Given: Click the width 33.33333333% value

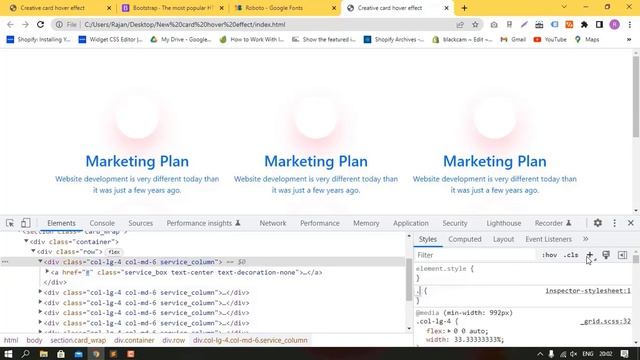Looking at the screenshot, I should (479, 340).
